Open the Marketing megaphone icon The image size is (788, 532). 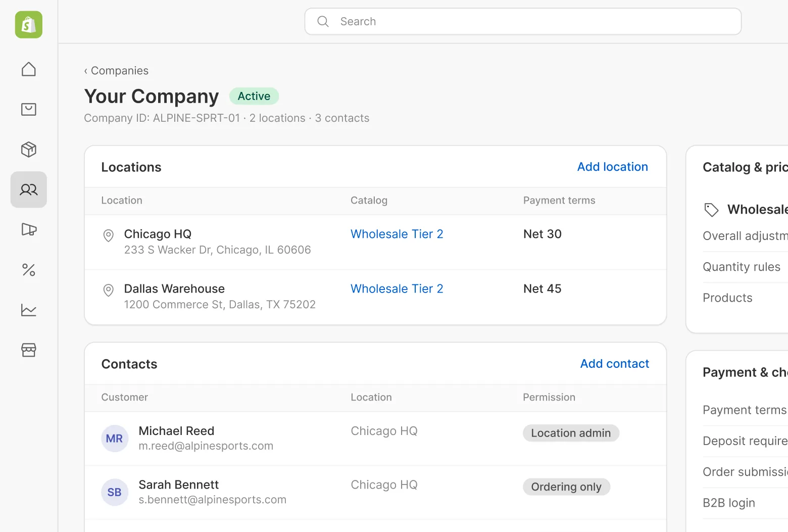29,229
